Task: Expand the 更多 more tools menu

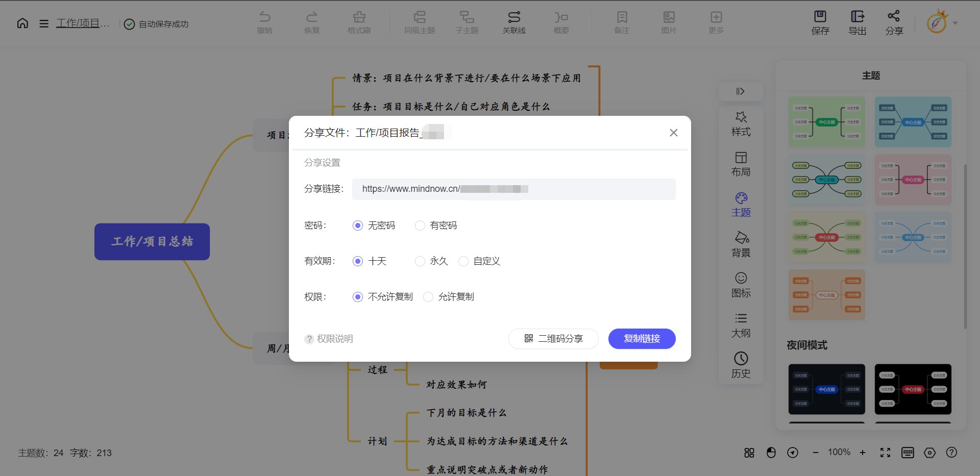Action: tap(716, 22)
